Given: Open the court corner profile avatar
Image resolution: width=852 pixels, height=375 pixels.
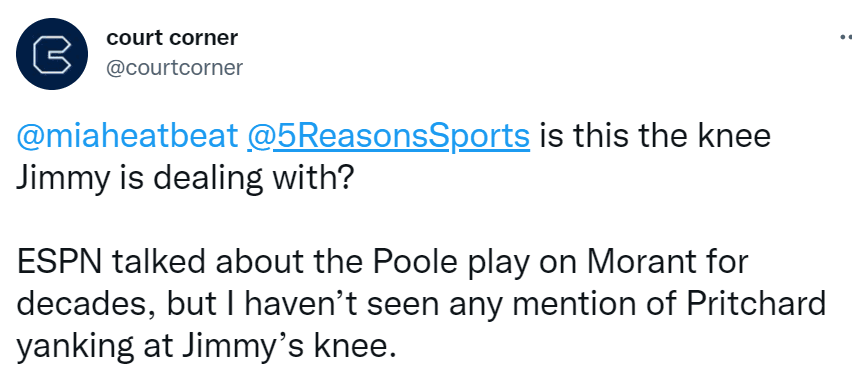Looking at the screenshot, I should (x=52, y=54).
